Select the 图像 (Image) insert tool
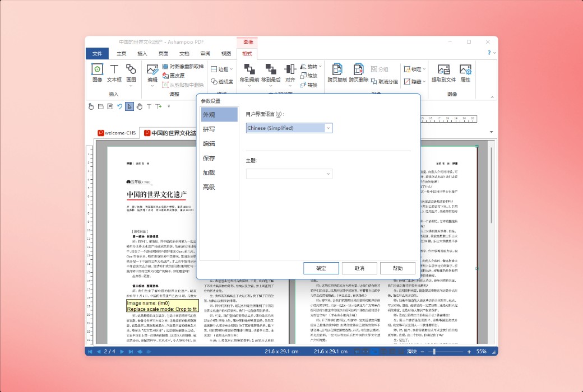The image size is (583, 392). coord(97,72)
